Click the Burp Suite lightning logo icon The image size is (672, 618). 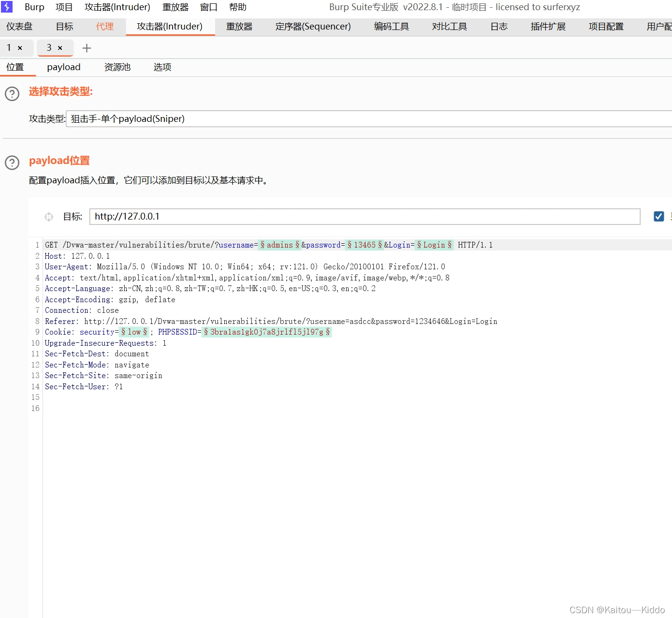[x=7, y=7]
